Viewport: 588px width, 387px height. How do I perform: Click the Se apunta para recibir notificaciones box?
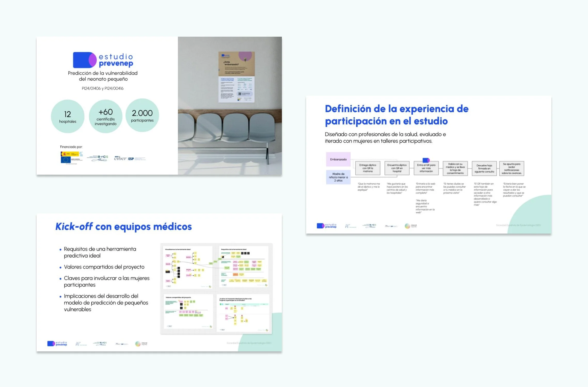tap(511, 168)
